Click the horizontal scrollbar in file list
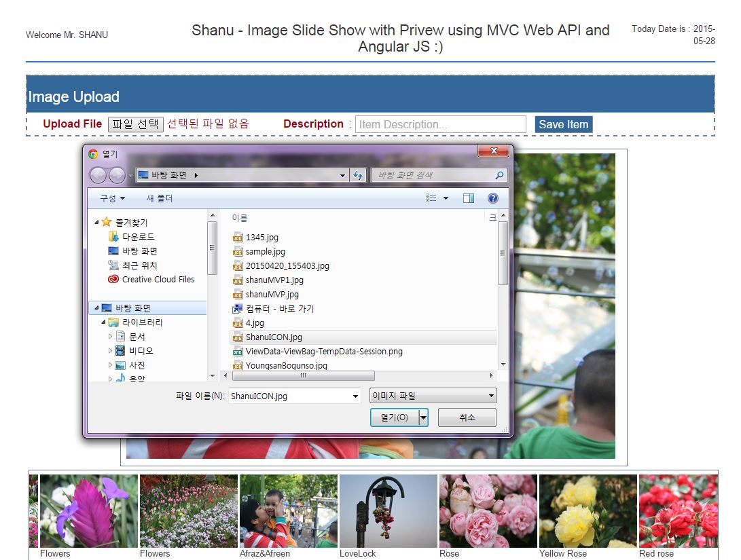This screenshot has height=560, width=741. pyautogui.click(x=304, y=376)
